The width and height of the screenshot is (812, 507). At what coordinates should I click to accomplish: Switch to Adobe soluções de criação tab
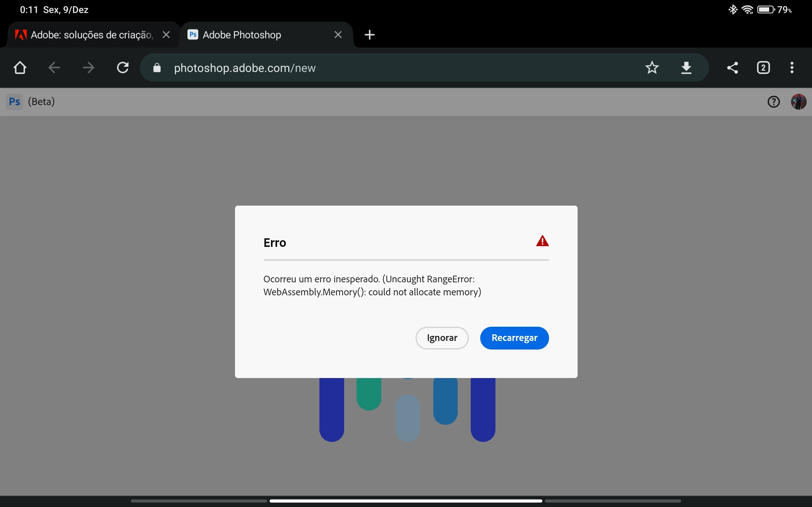(91, 35)
